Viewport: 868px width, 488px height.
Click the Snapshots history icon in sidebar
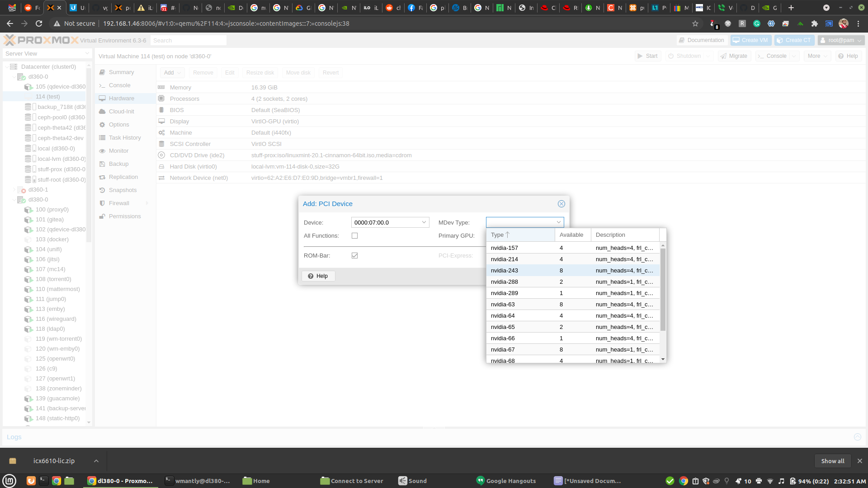pyautogui.click(x=102, y=190)
